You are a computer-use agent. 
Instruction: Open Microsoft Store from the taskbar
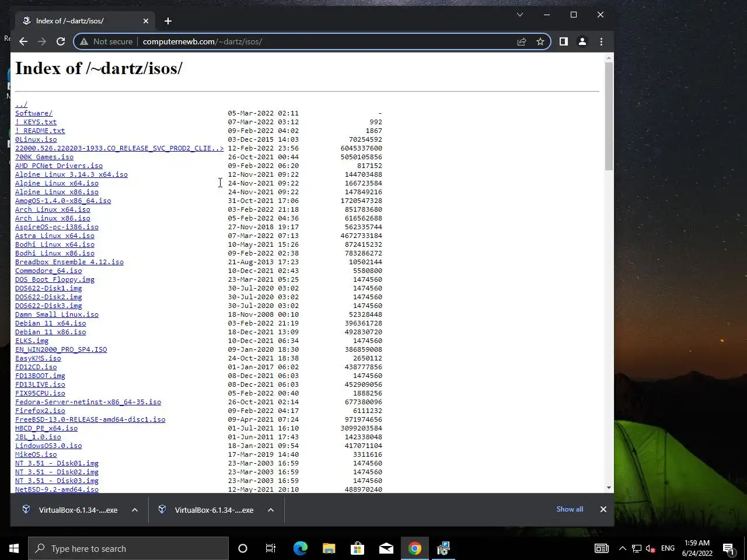click(x=357, y=548)
